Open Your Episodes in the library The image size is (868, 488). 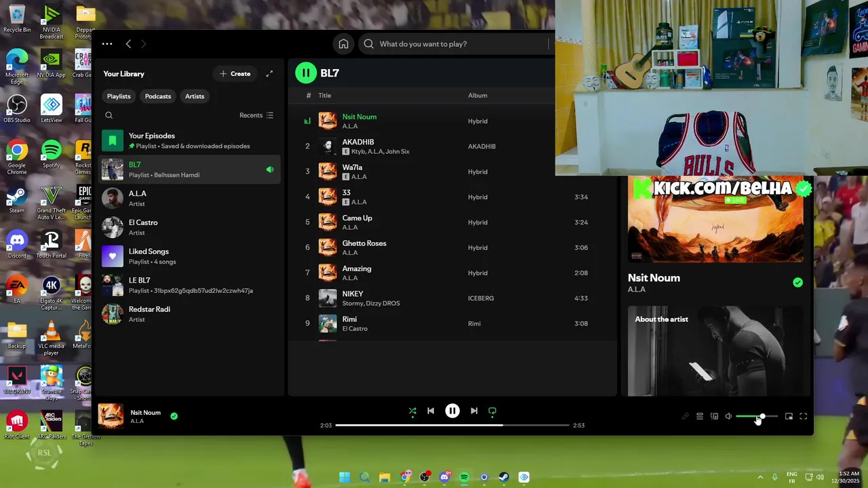(x=189, y=141)
